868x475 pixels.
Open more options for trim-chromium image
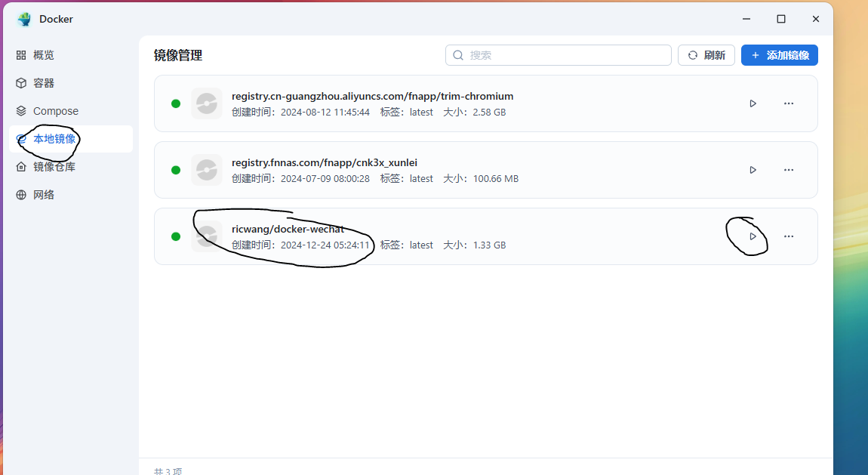789,103
